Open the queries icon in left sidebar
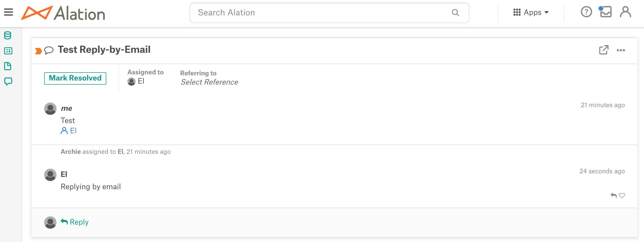The image size is (644, 242). pos(8,51)
